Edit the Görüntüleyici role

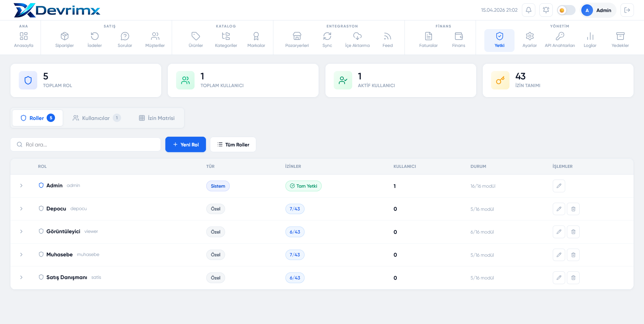point(559,232)
